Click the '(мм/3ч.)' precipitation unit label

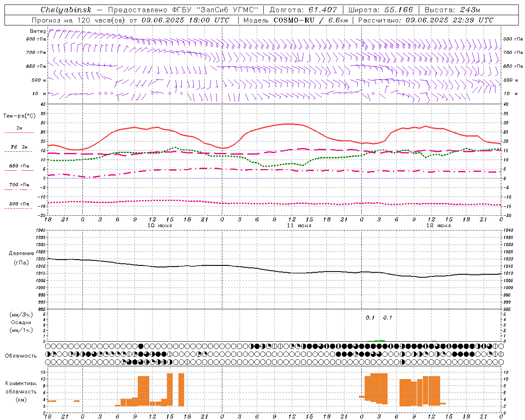click(x=21, y=315)
